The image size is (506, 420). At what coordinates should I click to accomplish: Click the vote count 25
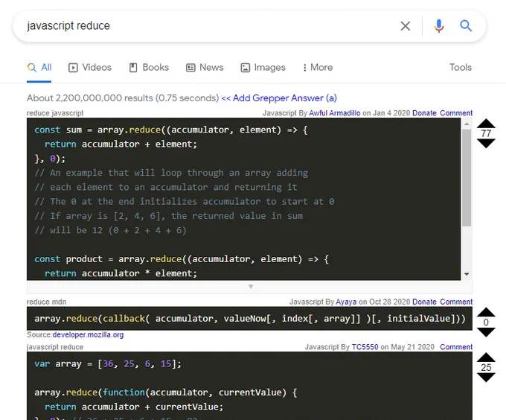tap(486, 367)
